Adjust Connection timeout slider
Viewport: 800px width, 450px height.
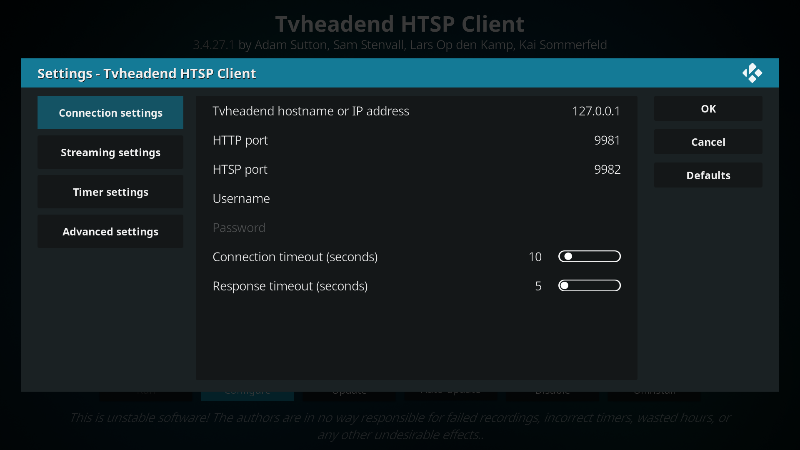[x=589, y=256]
